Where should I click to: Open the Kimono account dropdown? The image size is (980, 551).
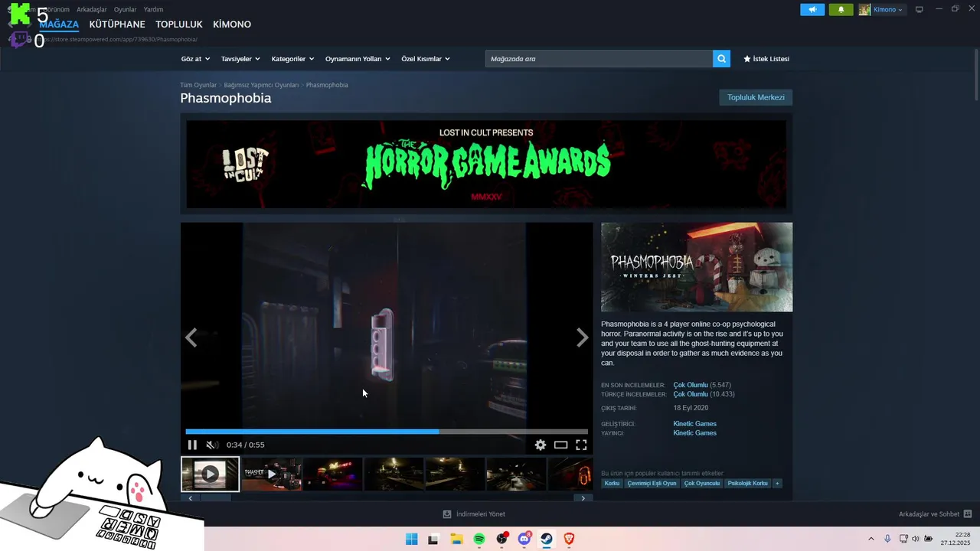pyautogui.click(x=881, y=9)
